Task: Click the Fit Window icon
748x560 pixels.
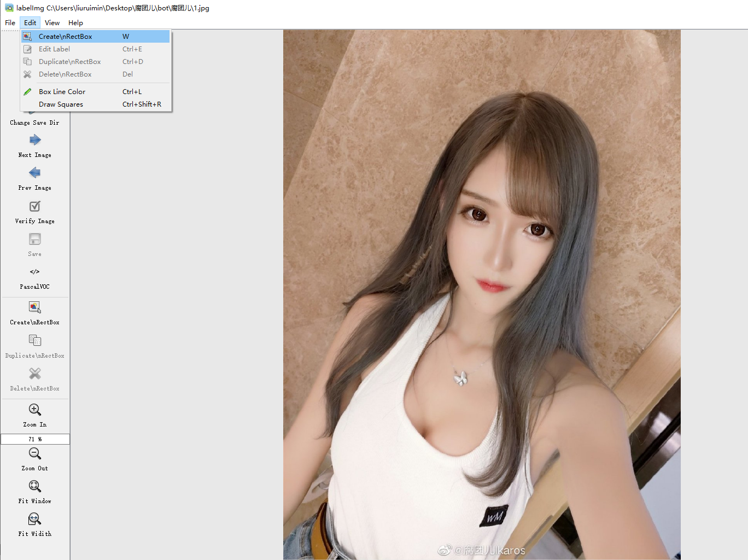Action: [x=35, y=486]
